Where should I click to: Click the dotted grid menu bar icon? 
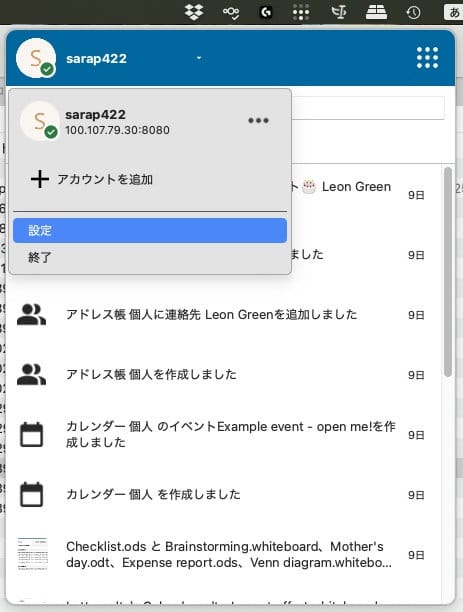301,12
